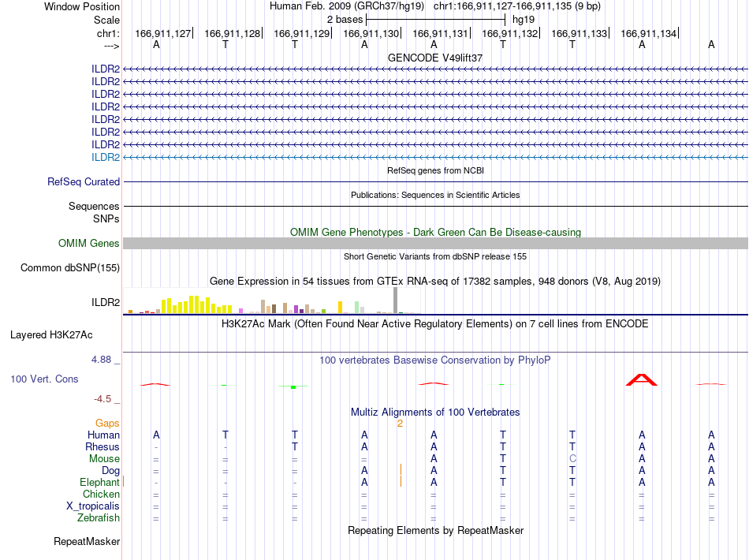The width and height of the screenshot is (749, 560).
Task: Click the orange insertion bar in Dog row
Action: [401, 470]
